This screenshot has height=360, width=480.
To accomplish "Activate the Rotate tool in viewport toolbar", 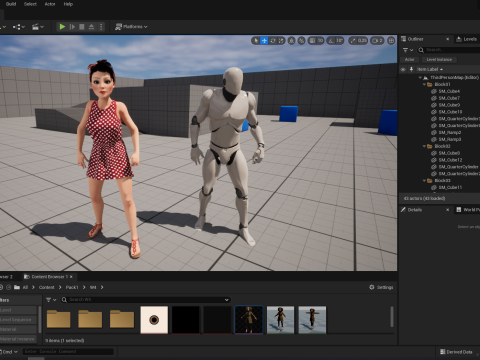I will (273, 41).
